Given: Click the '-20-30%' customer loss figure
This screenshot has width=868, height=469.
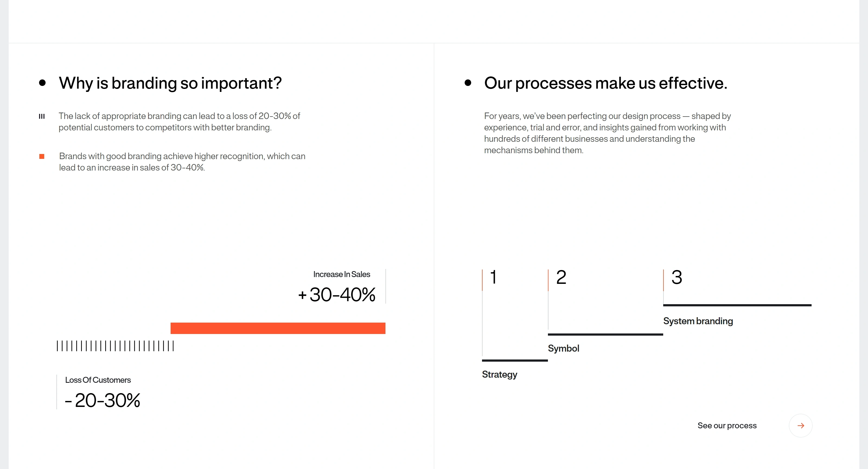Looking at the screenshot, I should click(103, 400).
